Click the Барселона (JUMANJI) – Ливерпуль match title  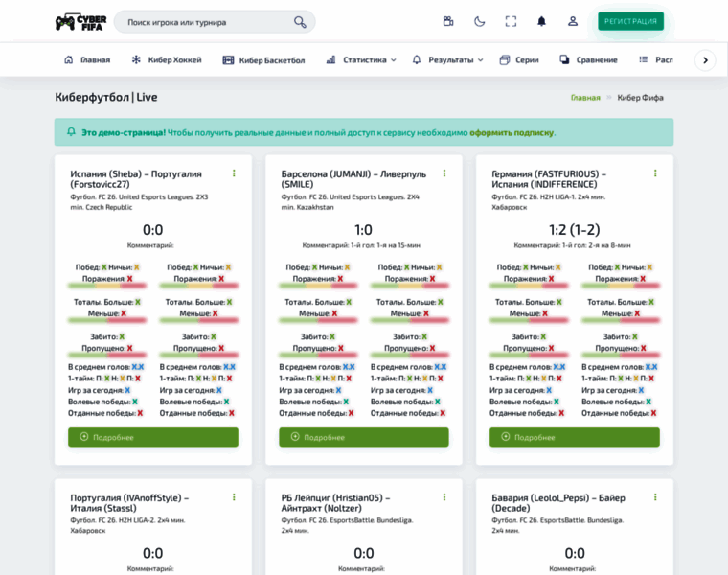pyautogui.click(x=353, y=179)
